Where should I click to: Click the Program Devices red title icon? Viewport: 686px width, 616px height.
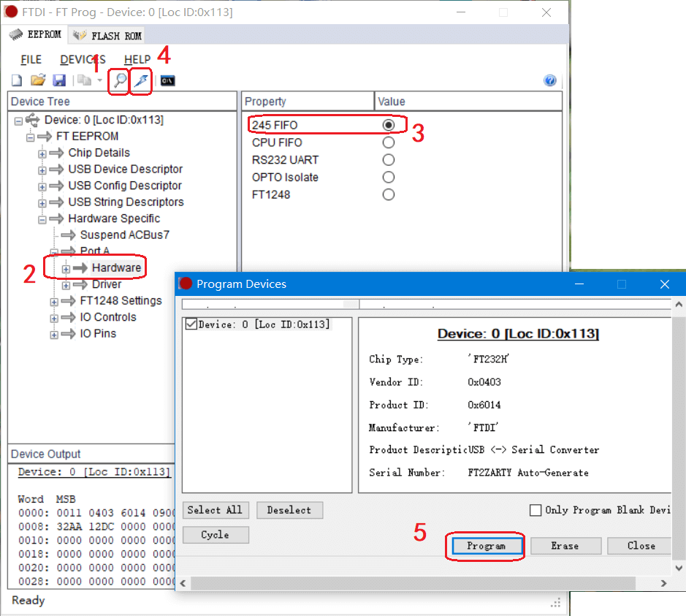[x=186, y=284]
